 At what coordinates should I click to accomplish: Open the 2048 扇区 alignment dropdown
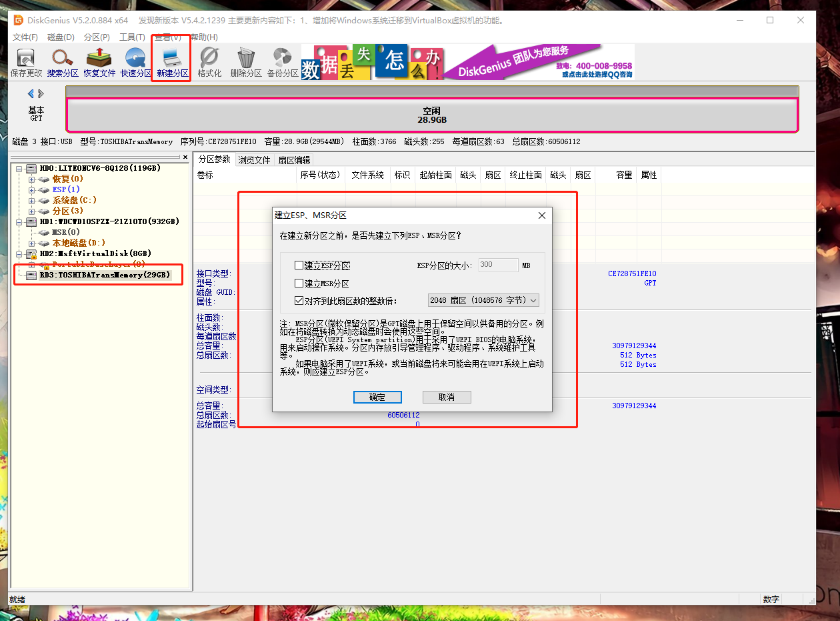pyautogui.click(x=483, y=301)
